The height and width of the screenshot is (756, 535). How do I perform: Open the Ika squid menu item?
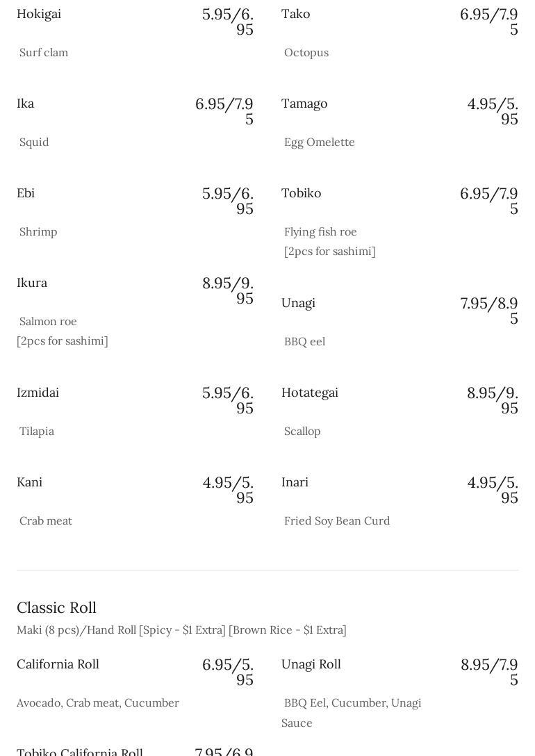coord(26,104)
